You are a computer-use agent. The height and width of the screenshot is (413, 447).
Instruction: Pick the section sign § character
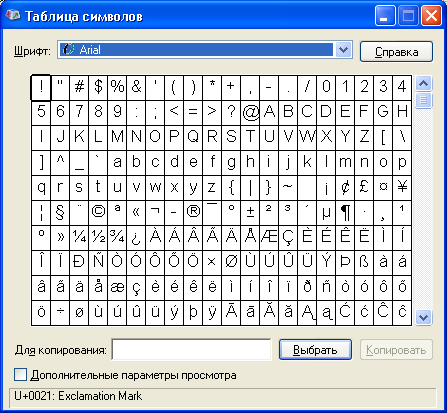[60, 212]
